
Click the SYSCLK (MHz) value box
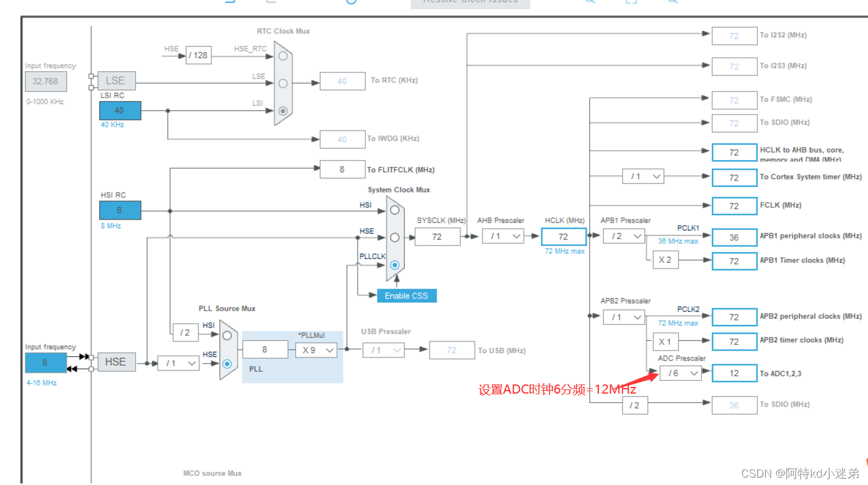coord(437,236)
